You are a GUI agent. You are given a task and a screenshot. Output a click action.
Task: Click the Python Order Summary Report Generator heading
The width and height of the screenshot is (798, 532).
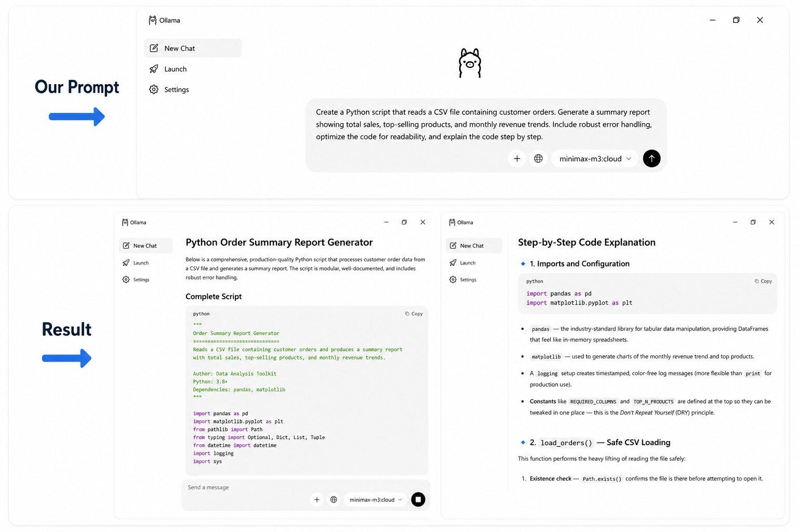(279, 243)
